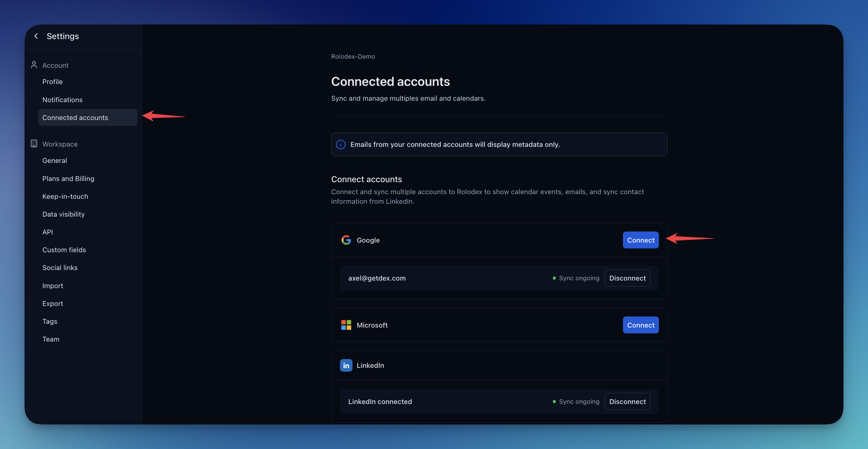Click the Account person icon
Image resolution: width=868 pixels, height=449 pixels.
point(34,65)
